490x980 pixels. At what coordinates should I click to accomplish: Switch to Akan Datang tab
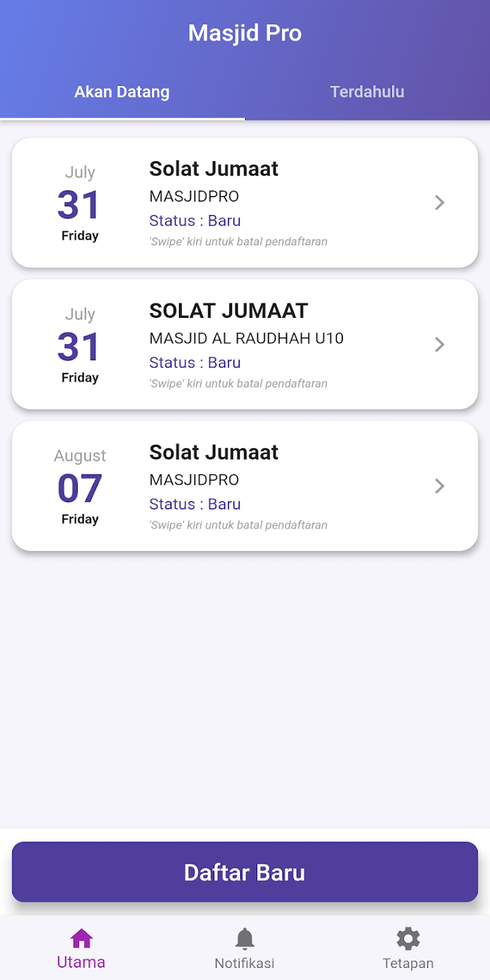click(122, 92)
